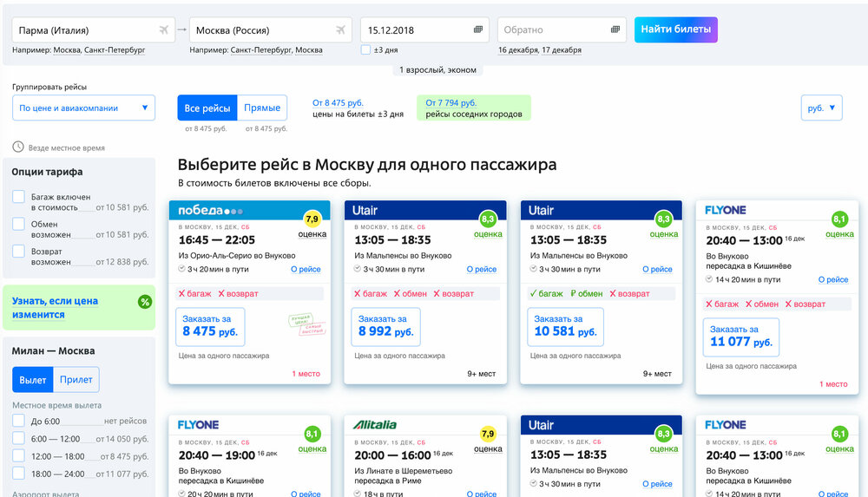Open the руб. currency dropdown
The height and width of the screenshot is (497, 868).
(821, 108)
